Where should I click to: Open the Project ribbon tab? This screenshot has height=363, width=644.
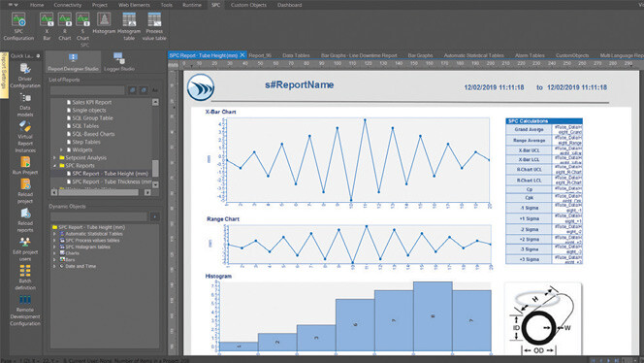coord(99,5)
